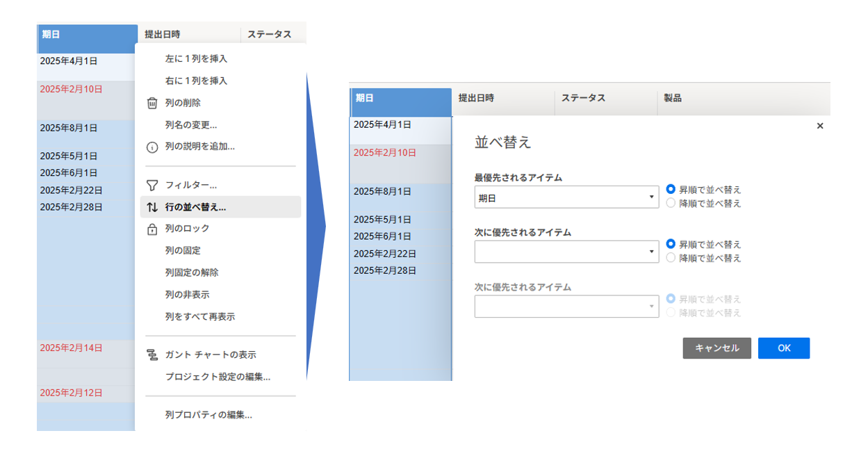Image resolution: width=868 pixels, height=456 pixels.
Task: Click the Gantt chart icon in menu
Action: pyautogui.click(x=152, y=355)
